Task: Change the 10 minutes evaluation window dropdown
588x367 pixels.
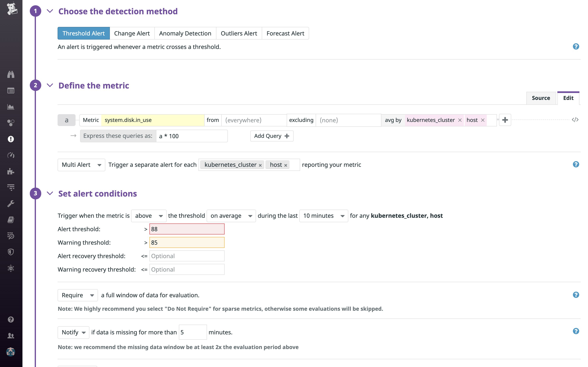Action: click(323, 216)
